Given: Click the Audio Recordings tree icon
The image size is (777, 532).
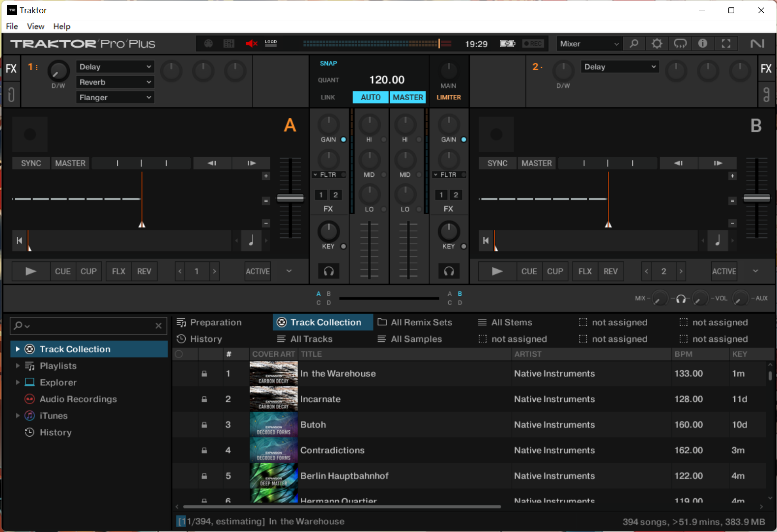Looking at the screenshot, I should pyautogui.click(x=29, y=399).
